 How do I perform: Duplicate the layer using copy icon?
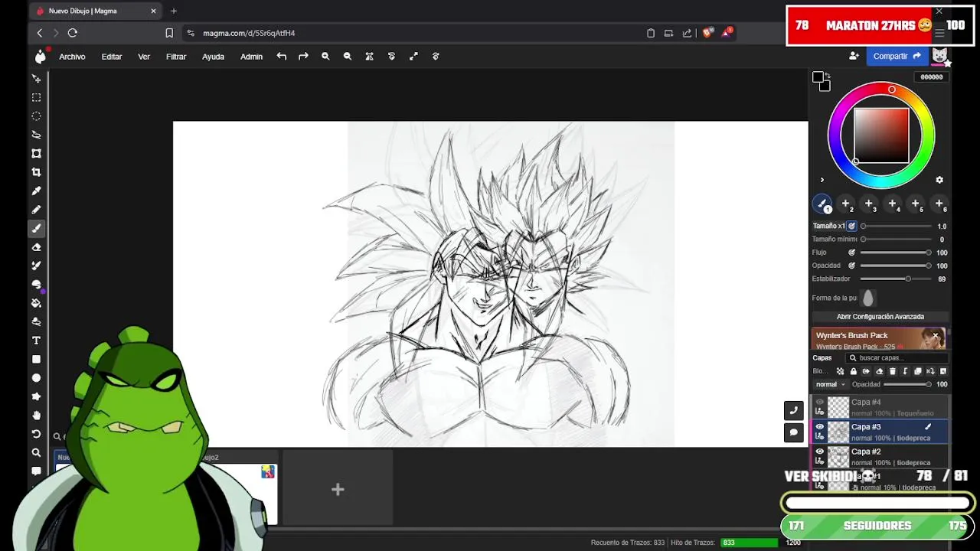918,371
